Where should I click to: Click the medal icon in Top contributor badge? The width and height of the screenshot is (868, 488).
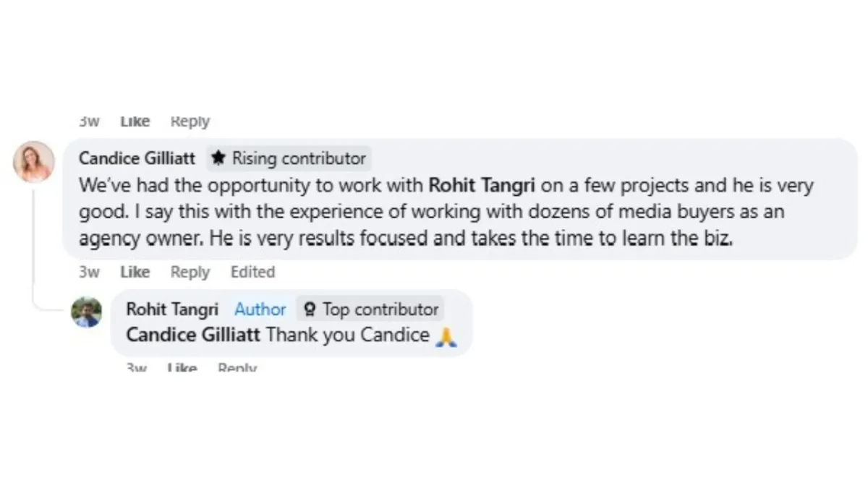[310, 309]
